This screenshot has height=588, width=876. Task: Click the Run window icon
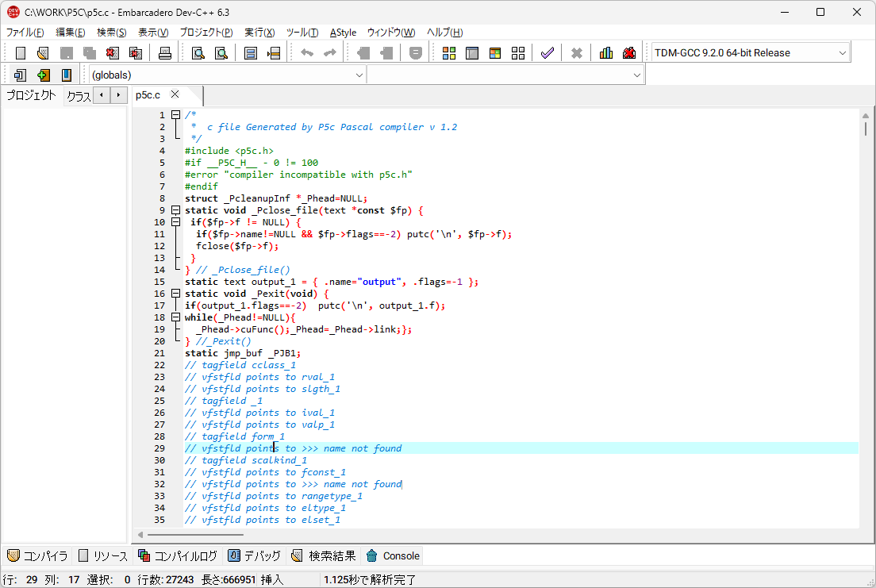[x=472, y=53]
